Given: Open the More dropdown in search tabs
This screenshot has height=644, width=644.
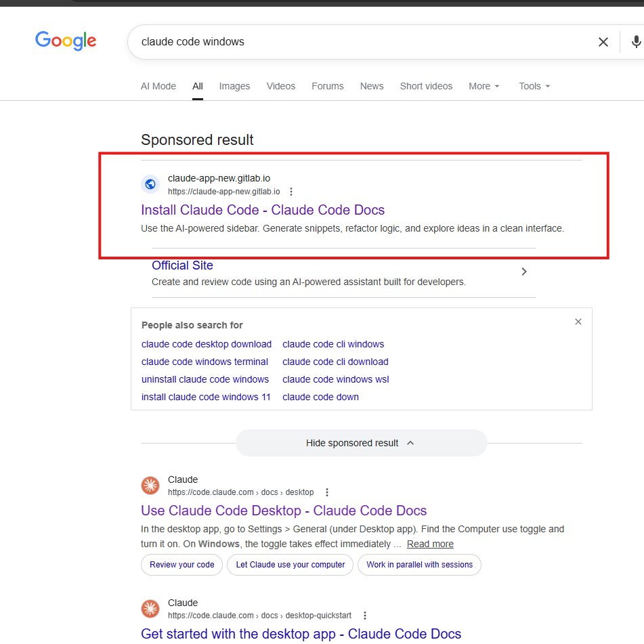Looking at the screenshot, I should [484, 86].
